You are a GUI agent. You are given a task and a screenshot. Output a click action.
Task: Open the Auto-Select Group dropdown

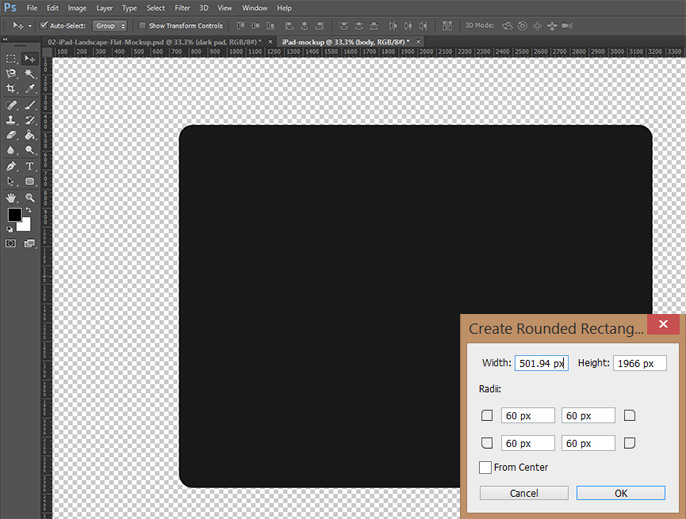tap(110, 25)
